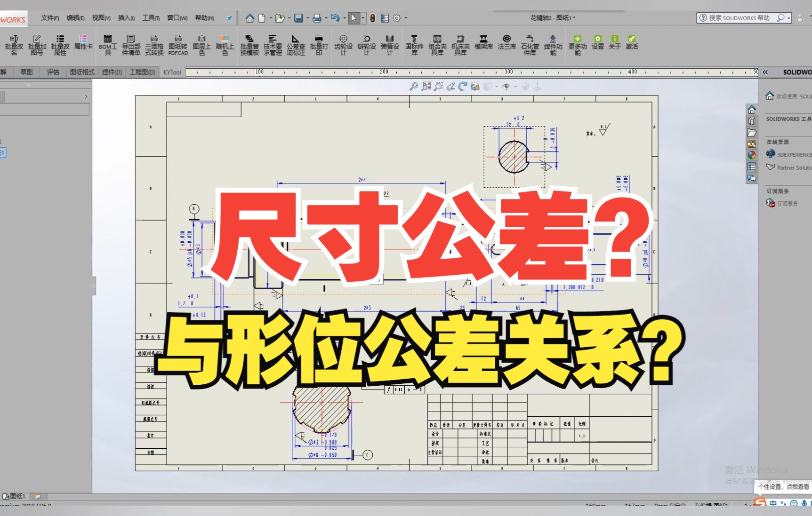This screenshot has width=812, height=516.
Task: Click the 国标件库 tool
Action: pos(414,45)
